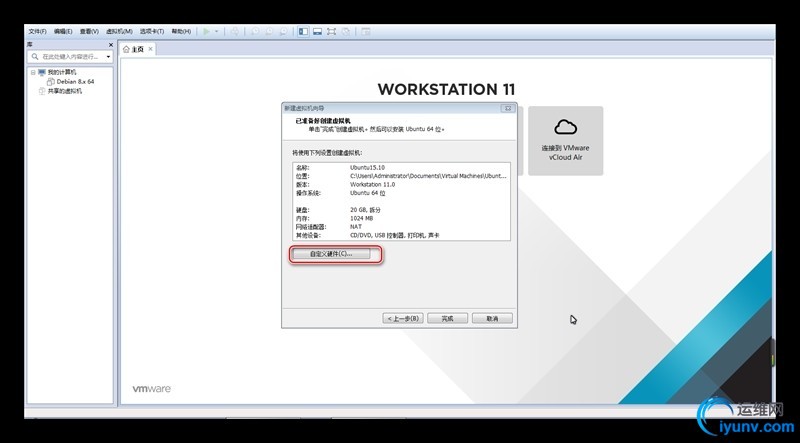Click the 完成 finish button
Image resolution: width=800 pixels, height=443 pixels.
coord(447,318)
